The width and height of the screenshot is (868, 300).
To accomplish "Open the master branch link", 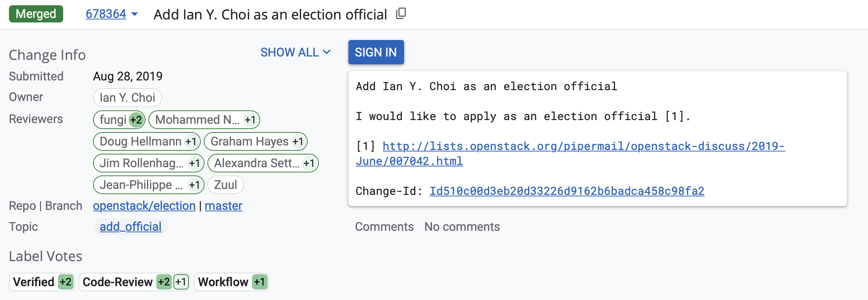I will pyautogui.click(x=224, y=206).
